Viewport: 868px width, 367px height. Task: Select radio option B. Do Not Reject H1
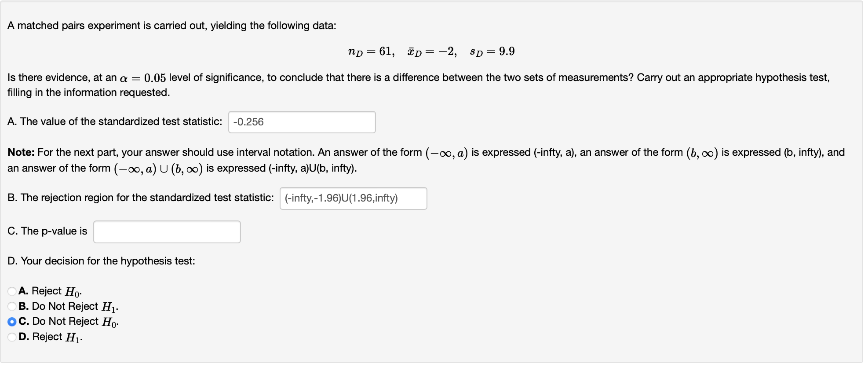click(11, 306)
